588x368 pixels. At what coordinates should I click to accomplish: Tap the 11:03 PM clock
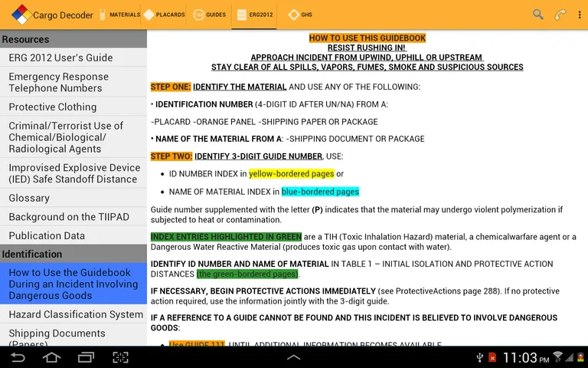(x=526, y=357)
